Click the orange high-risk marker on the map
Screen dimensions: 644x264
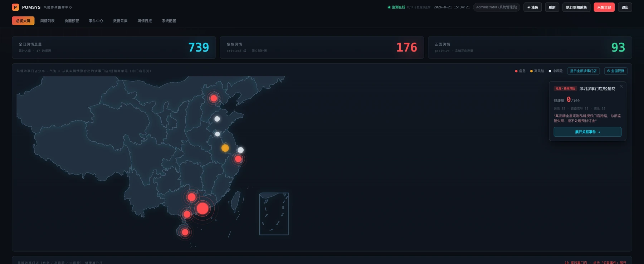click(x=225, y=148)
